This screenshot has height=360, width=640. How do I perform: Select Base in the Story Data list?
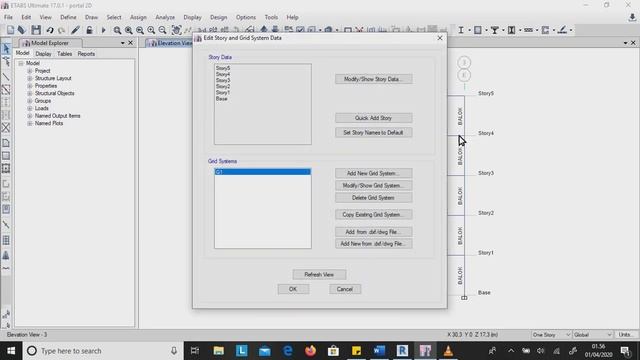(x=222, y=99)
